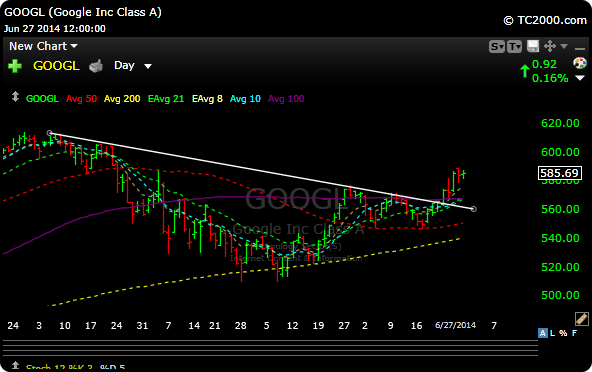Viewport: 592px width, 372px height.
Task: Toggle arithmetic scale A button
Action: coord(543,333)
